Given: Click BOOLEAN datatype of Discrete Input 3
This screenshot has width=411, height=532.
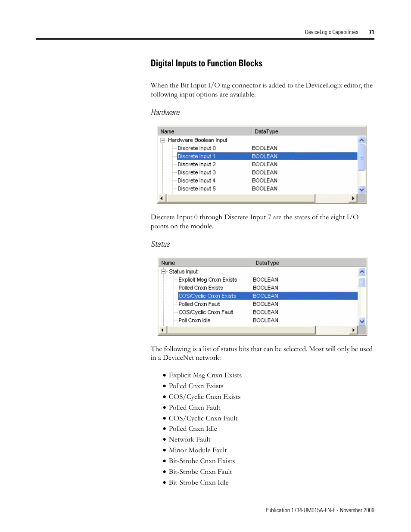Looking at the screenshot, I should tap(265, 172).
